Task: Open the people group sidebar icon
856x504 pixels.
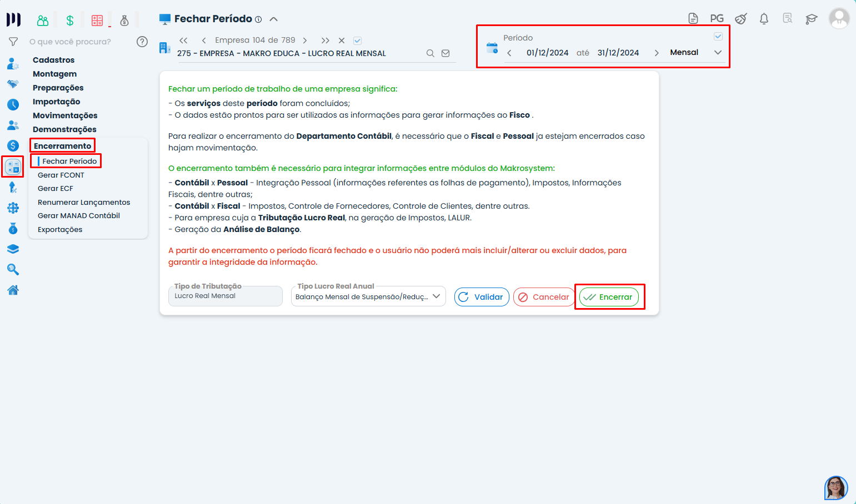Action: [13, 125]
